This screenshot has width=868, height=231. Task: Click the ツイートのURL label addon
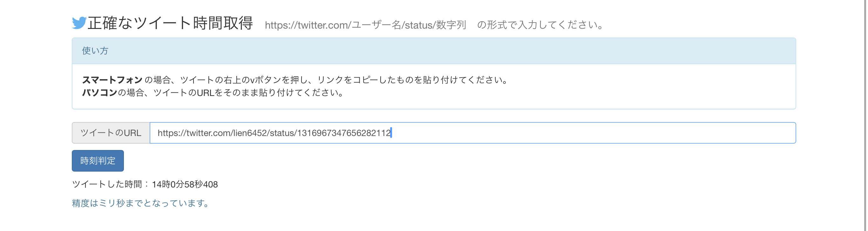point(111,133)
